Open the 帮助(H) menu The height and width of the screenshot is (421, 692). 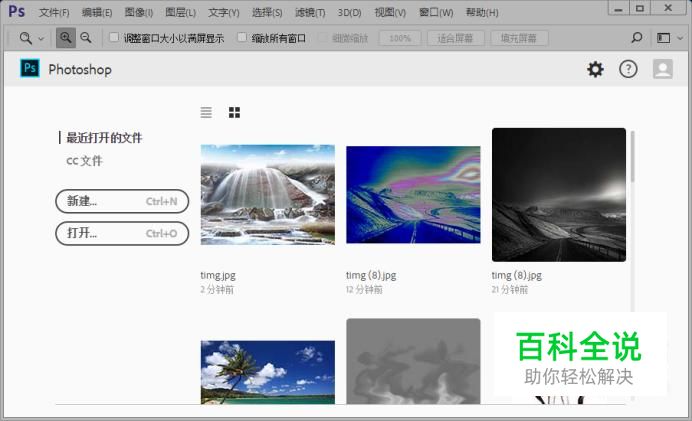coord(482,12)
